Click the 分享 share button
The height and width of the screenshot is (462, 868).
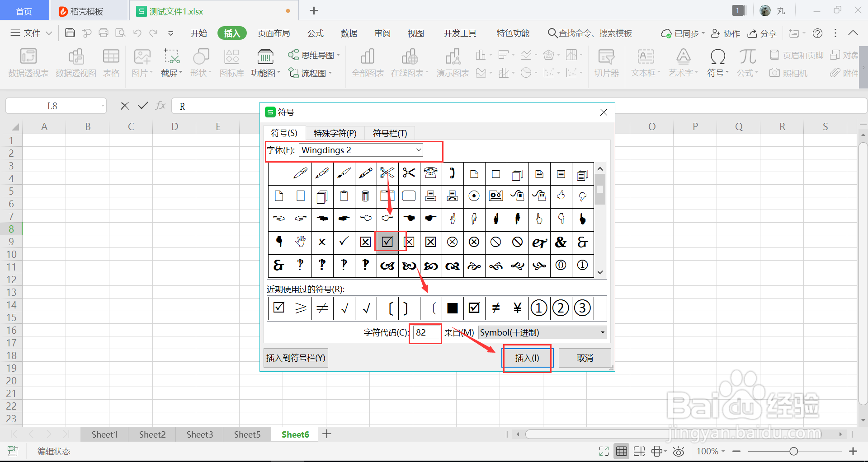pyautogui.click(x=762, y=33)
